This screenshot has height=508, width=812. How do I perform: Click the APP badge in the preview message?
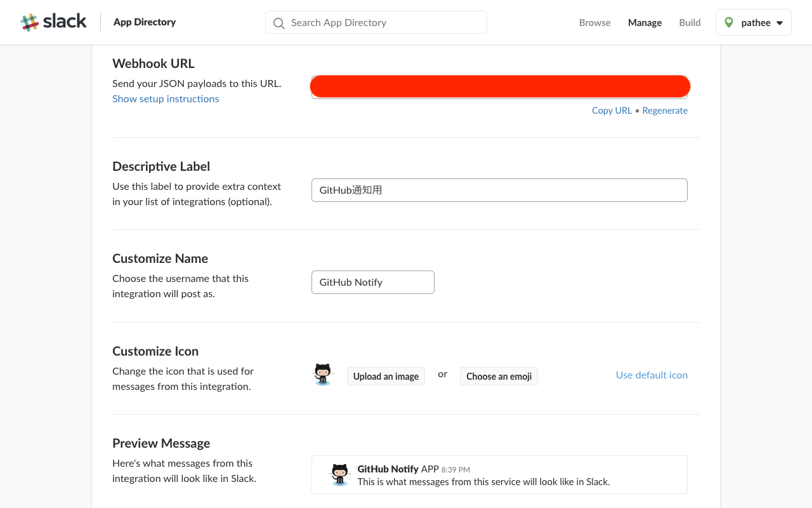[429, 469]
